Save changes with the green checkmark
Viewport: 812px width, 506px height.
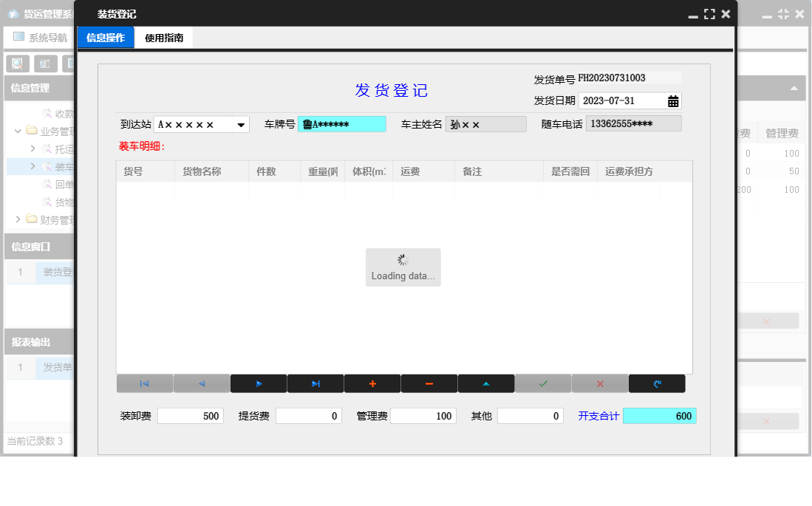(x=543, y=384)
